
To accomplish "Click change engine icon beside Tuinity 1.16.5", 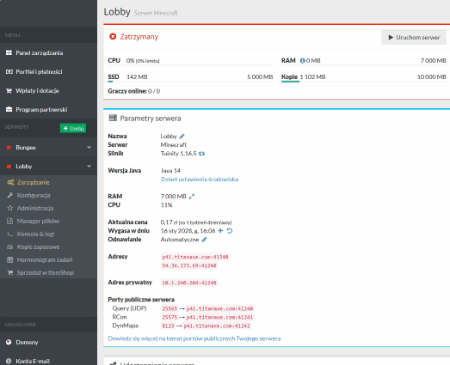I will [x=202, y=154].
